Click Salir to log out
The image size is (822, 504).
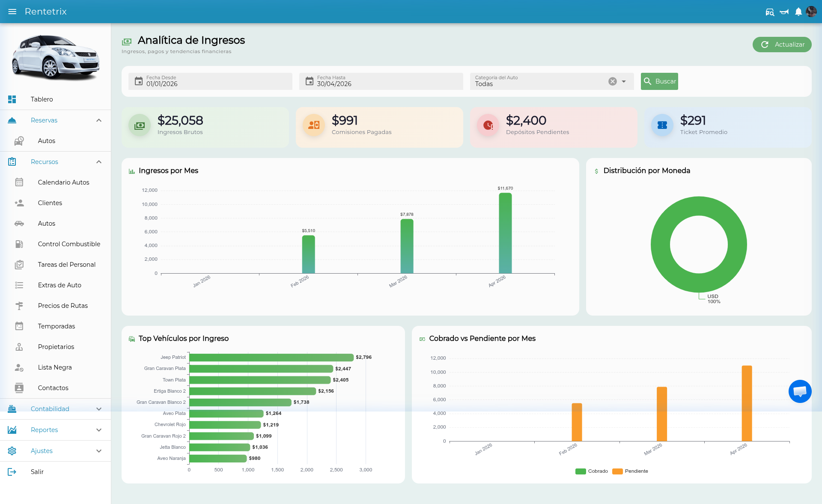coord(56,472)
